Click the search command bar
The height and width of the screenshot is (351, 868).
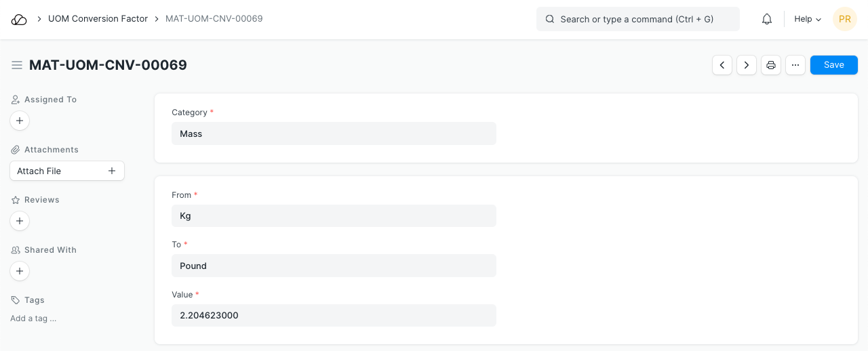point(637,20)
